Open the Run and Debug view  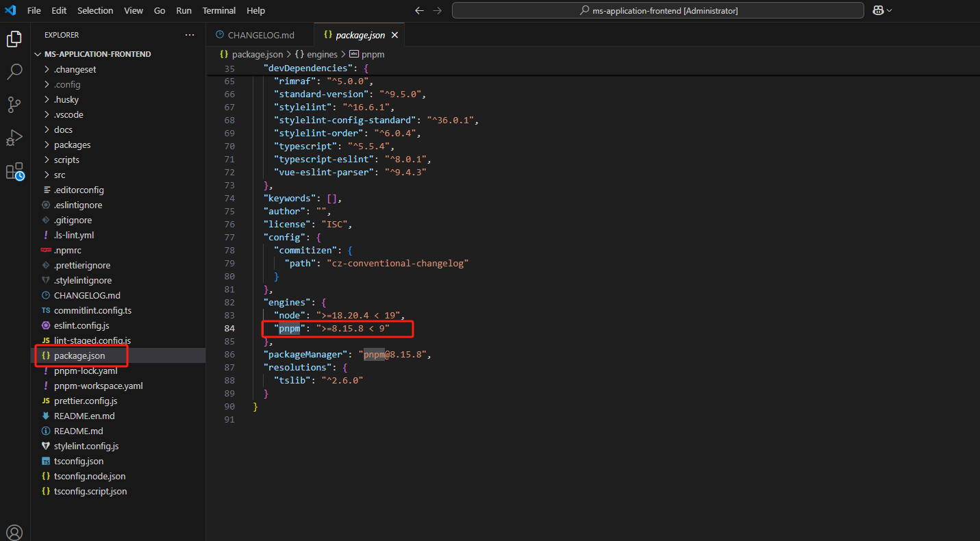pyautogui.click(x=14, y=137)
